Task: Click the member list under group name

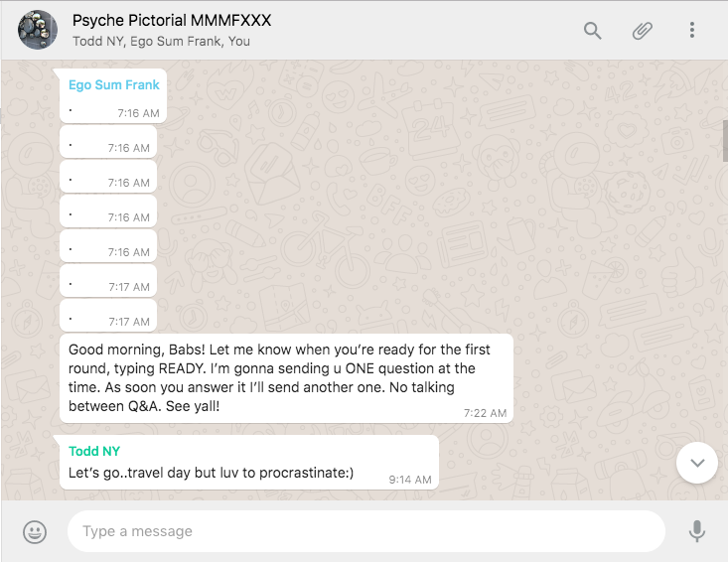Action: click(x=161, y=42)
